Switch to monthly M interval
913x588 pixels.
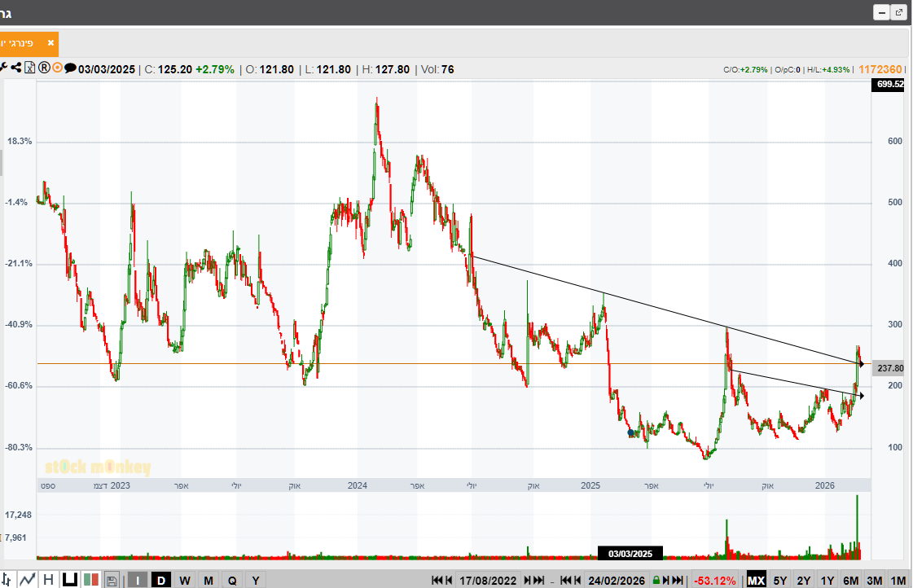point(208,580)
